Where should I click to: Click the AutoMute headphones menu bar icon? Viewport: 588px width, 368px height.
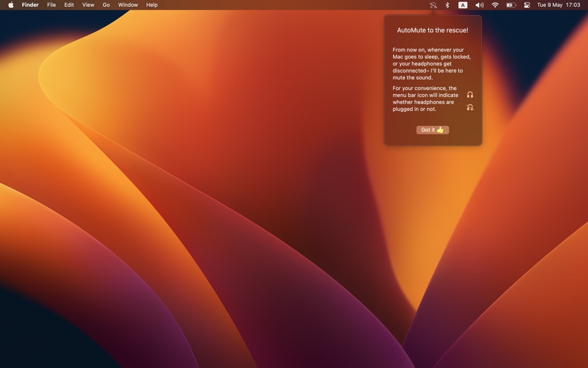[x=433, y=5]
